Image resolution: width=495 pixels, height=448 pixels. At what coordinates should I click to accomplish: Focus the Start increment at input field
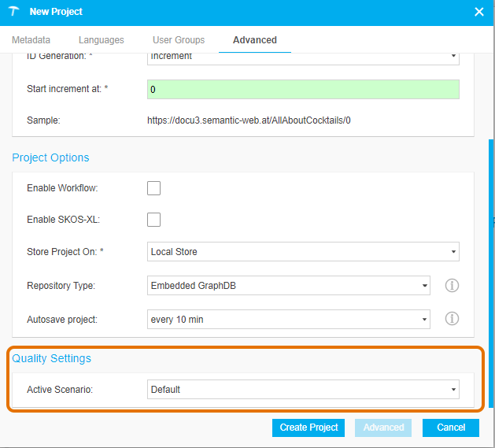pos(303,90)
